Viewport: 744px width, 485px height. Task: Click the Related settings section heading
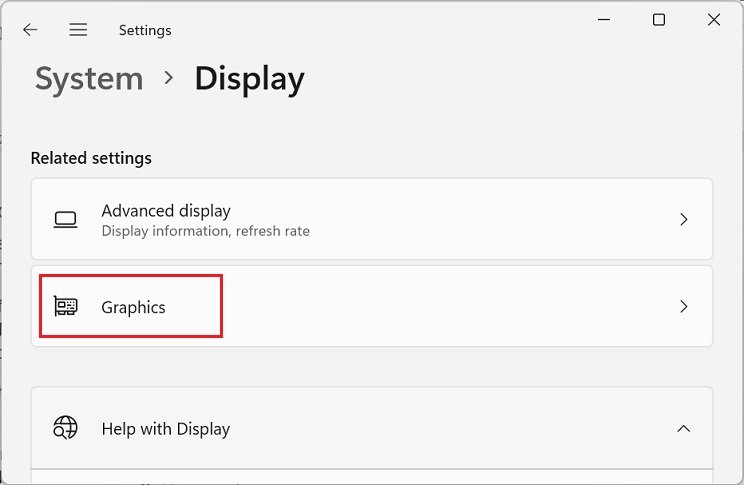[91, 158]
